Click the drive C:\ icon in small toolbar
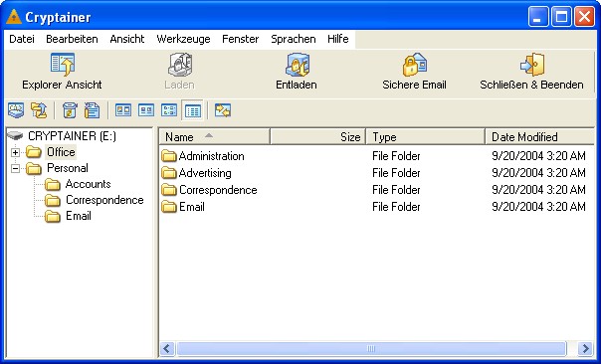The image size is (601, 364). point(16,110)
